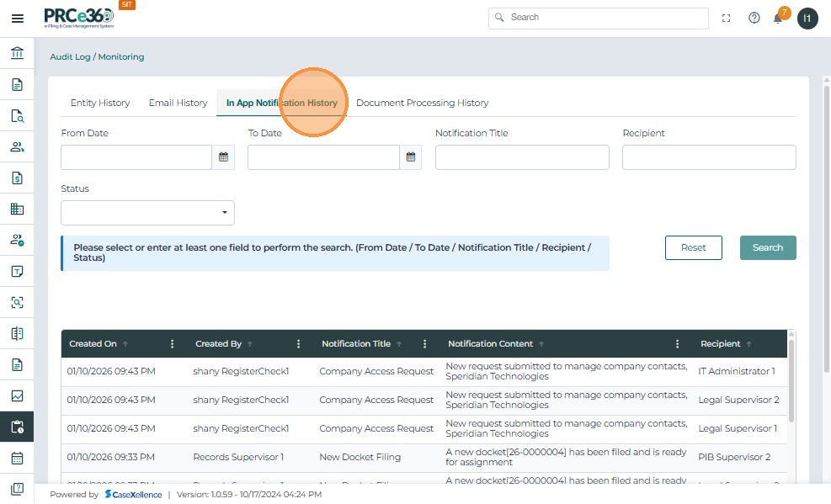The height and width of the screenshot is (504, 831).
Task: Click the notifications bell icon
Action: (x=779, y=19)
